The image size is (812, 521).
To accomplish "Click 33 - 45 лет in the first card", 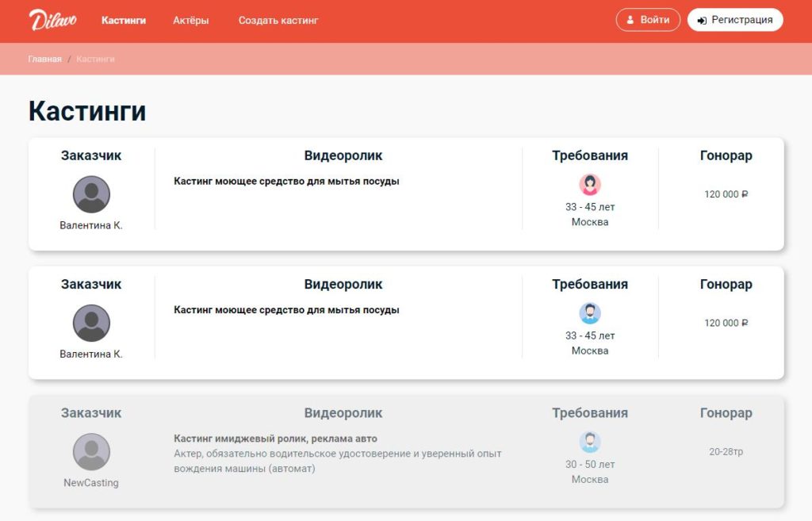I will pyautogui.click(x=590, y=207).
